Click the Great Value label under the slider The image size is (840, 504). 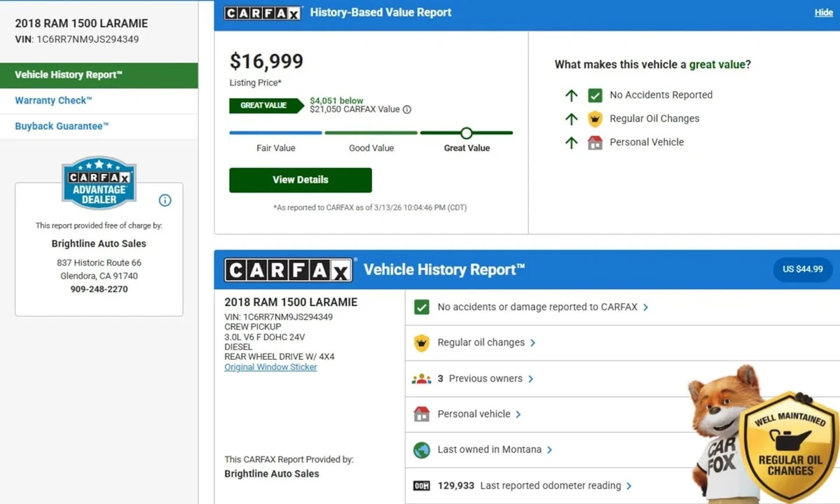coord(467,148)
